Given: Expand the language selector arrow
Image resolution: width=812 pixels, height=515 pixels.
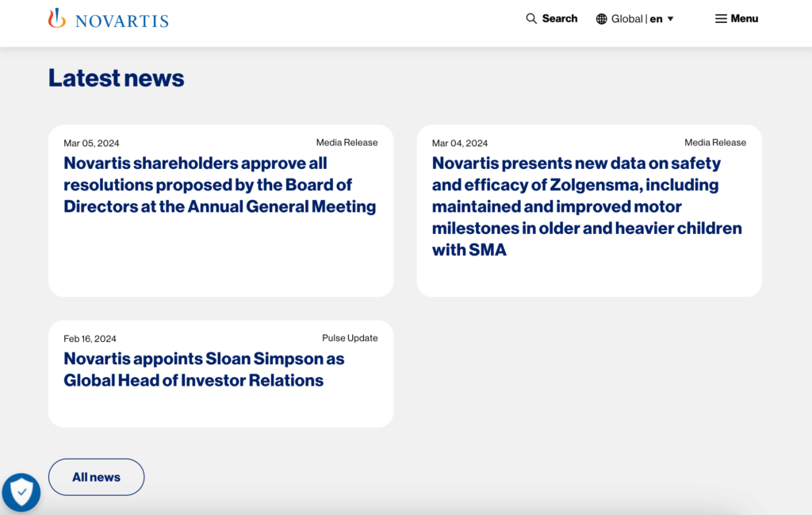Looking at the screenshot, I should point(671,19).
